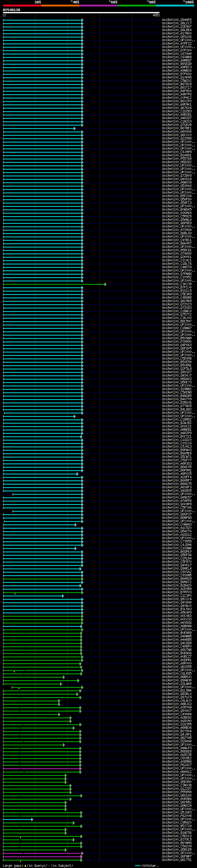Viewport: 197px width, 868px height.
Task: Click the red 20% identity legend segment
Action: coord(22,6)
